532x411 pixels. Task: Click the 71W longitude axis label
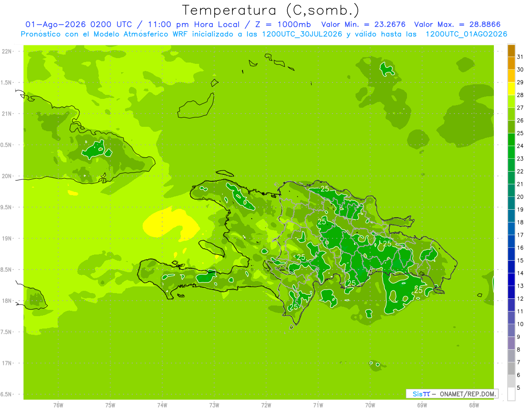click(318, 405)
